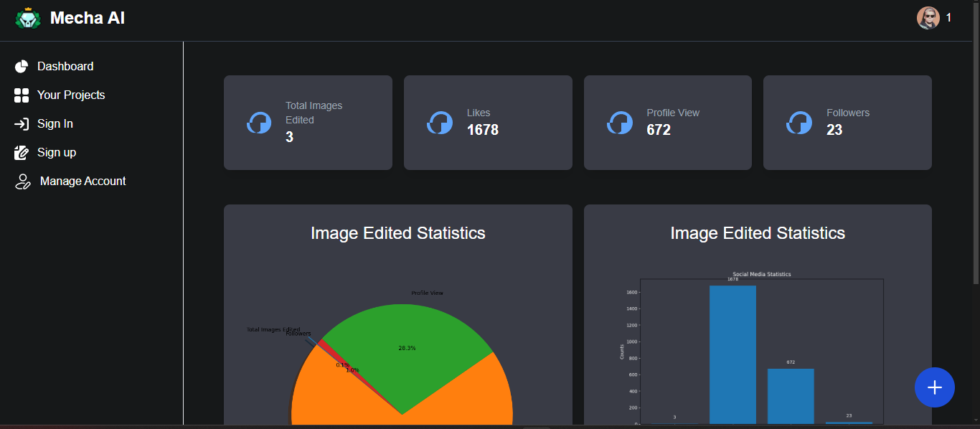Click the blue plus floating button
Viewport: 980px width, 429px height.
click(x=934, y=387)
